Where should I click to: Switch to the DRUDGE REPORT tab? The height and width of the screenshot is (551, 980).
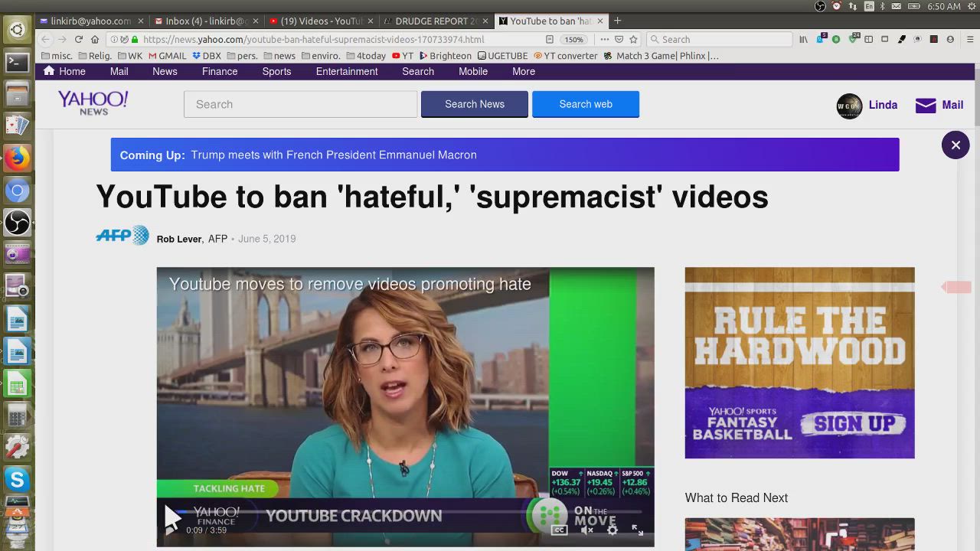click(x=436, y=21)
